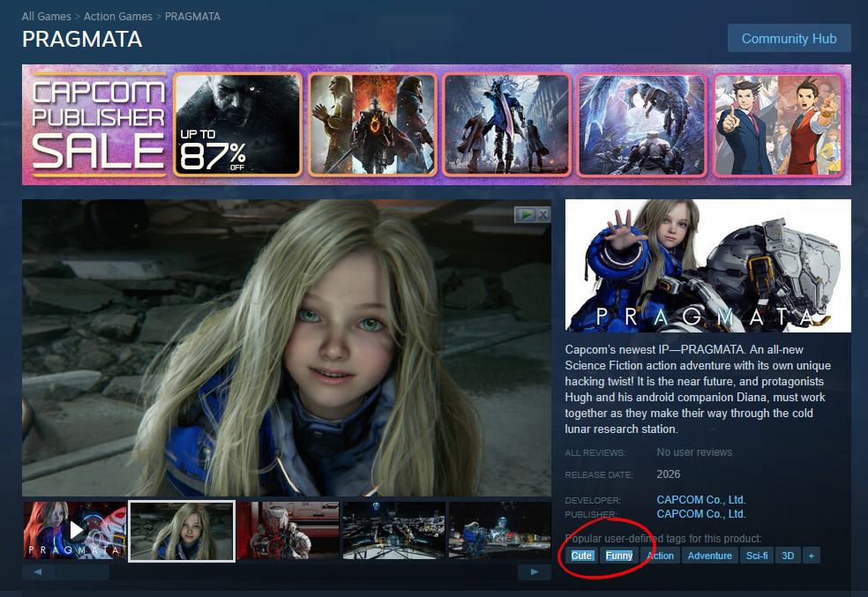Click the main screenshot of Diana
868x597 pixels.
coord(287,347)
